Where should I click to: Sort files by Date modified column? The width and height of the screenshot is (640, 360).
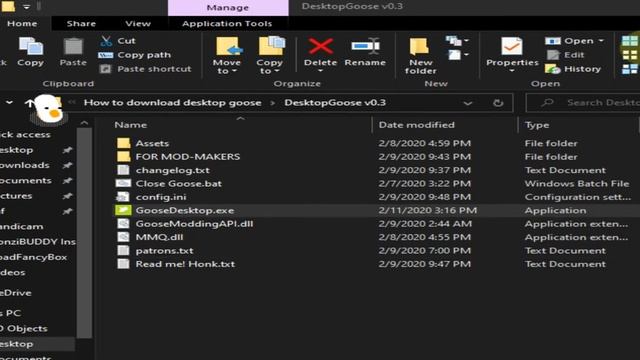(416, 125)
